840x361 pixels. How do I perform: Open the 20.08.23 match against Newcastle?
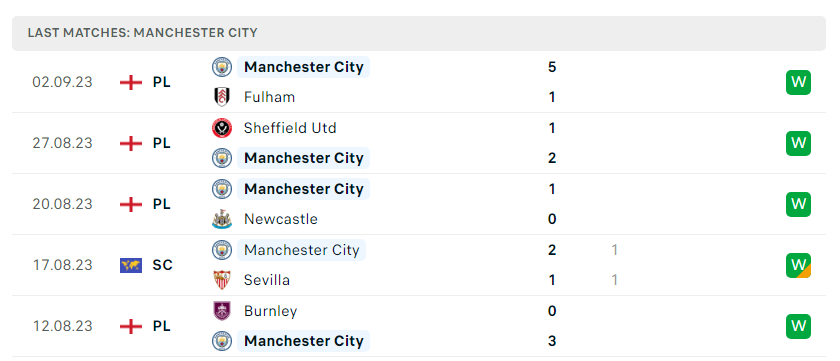tap(419, 204)
